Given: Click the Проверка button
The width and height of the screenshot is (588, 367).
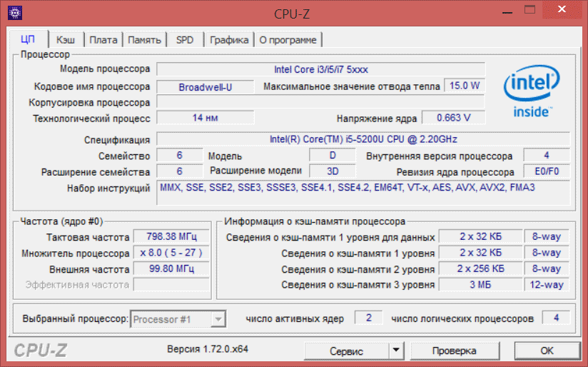Looking at the screenshot, I should (x=455, y=351).
